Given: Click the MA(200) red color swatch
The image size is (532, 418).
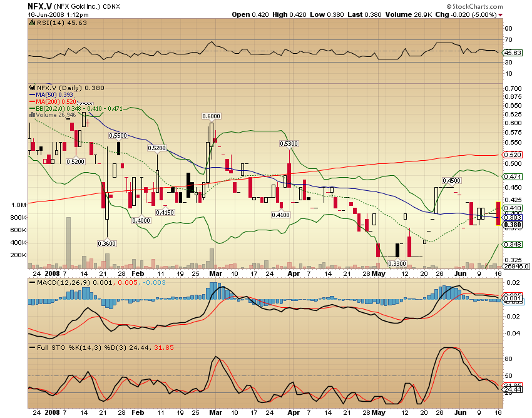Looking at the screenshot, I should pos(32,101).
